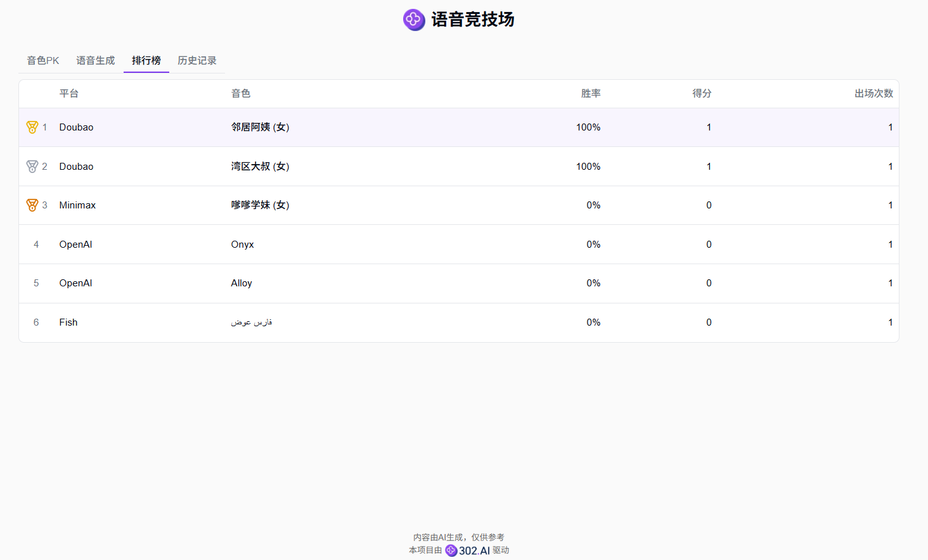Click the rank number 5

click(x=36, y=283)
